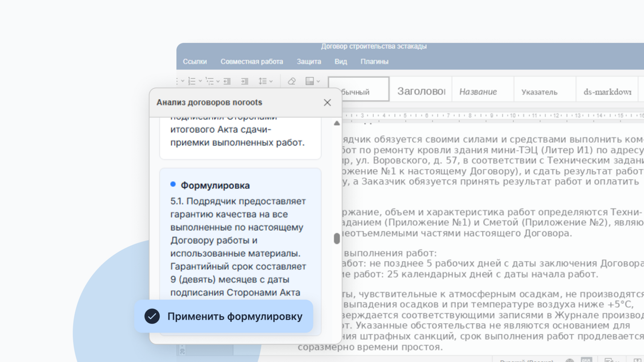Switch to the Вид tab
644x362 pixels.
pyautogui.click(x=340, y=62)
